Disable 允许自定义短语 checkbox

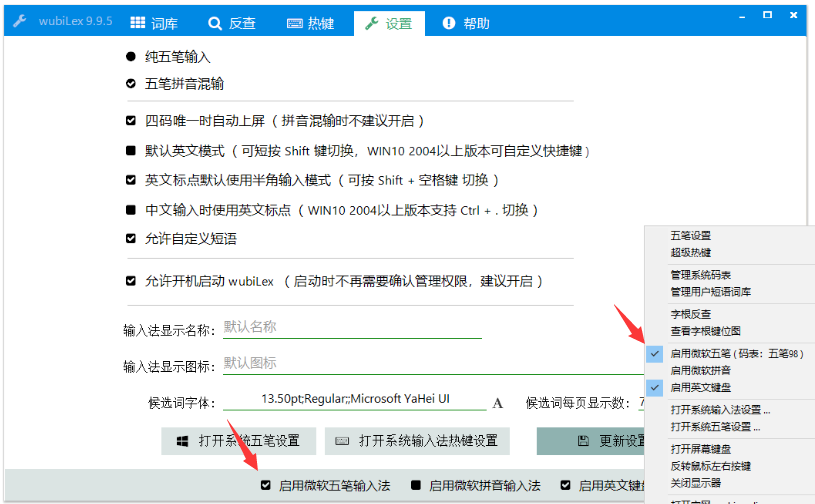131,239
